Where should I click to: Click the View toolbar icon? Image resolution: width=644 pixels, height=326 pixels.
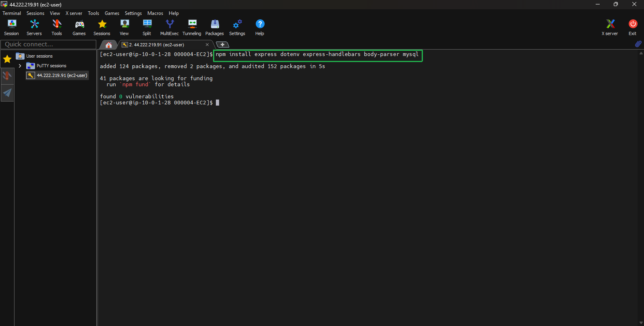point(124,27)
